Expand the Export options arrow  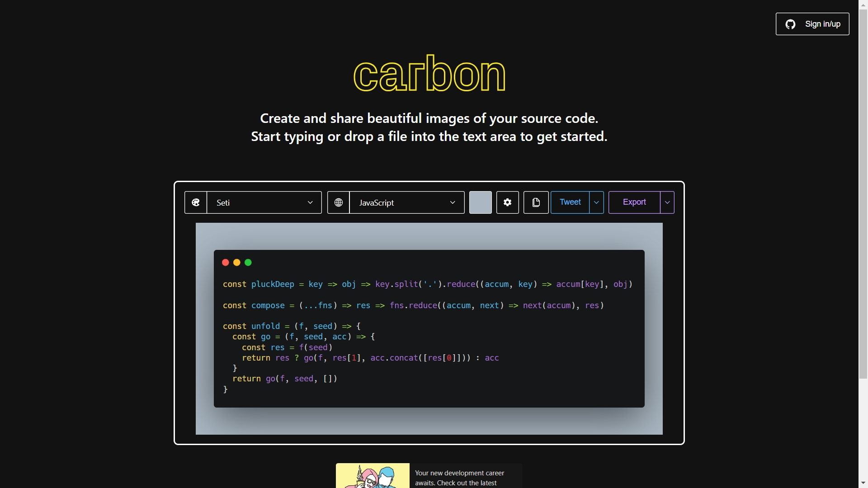point(667,202)
